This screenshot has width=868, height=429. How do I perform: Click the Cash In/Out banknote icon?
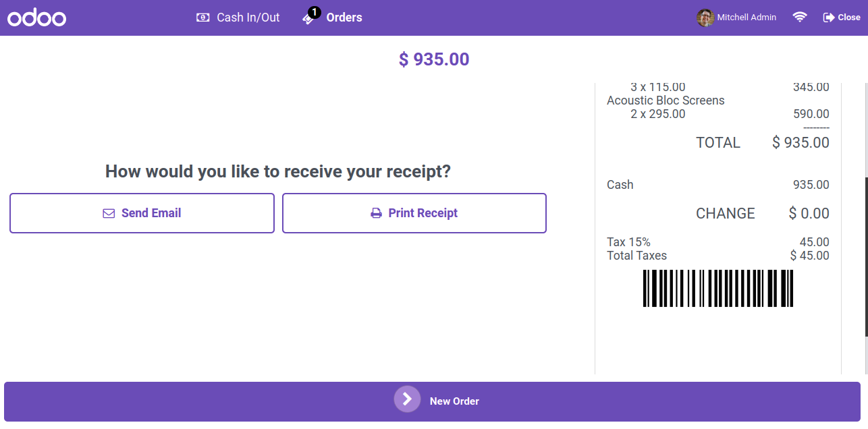[x=202, y=18]
